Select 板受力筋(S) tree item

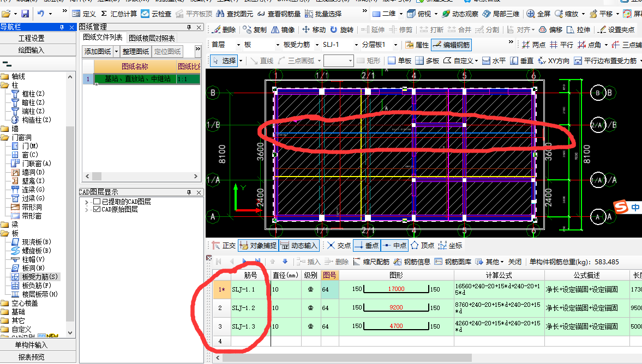(40, 276)
